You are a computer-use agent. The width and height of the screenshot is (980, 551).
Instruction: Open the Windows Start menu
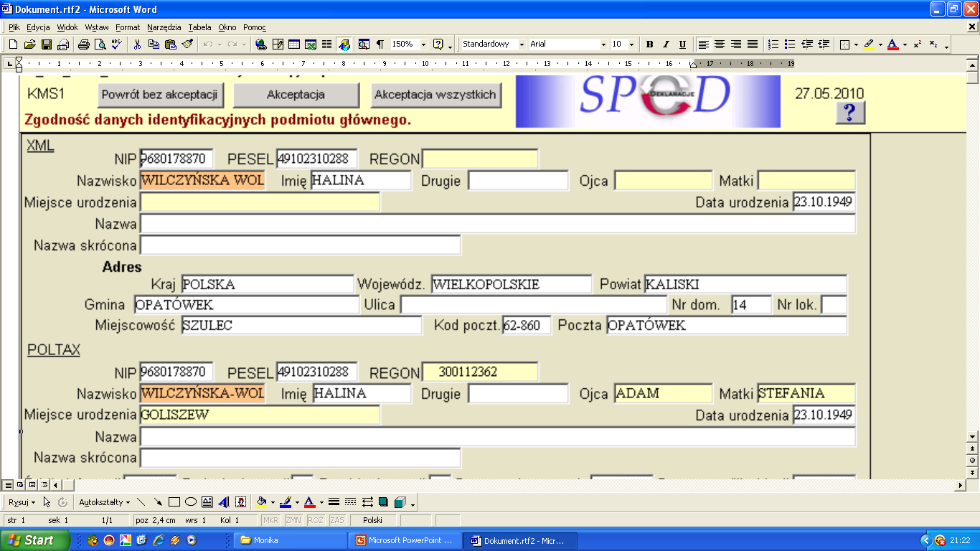[x=35, y=540]
